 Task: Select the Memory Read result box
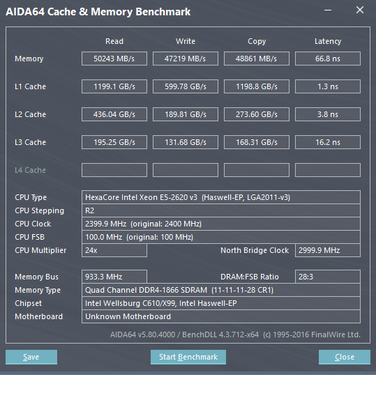[x=114, y=59]
